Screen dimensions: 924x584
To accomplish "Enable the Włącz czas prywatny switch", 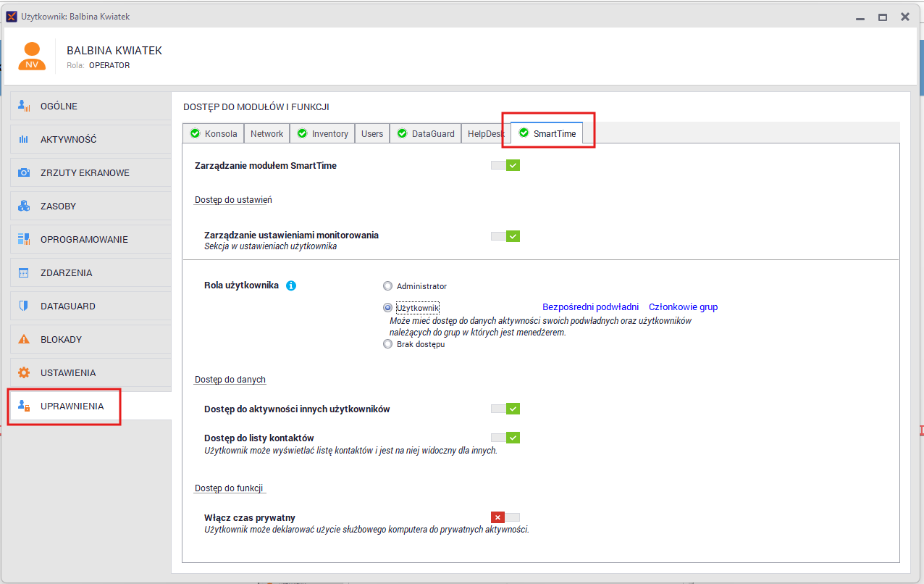I will 505,517.
